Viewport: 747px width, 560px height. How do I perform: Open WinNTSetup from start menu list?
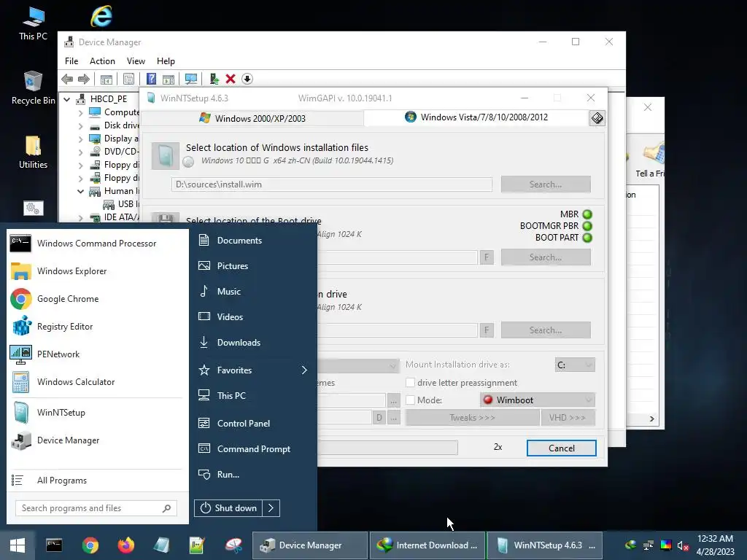pos(96,413)
